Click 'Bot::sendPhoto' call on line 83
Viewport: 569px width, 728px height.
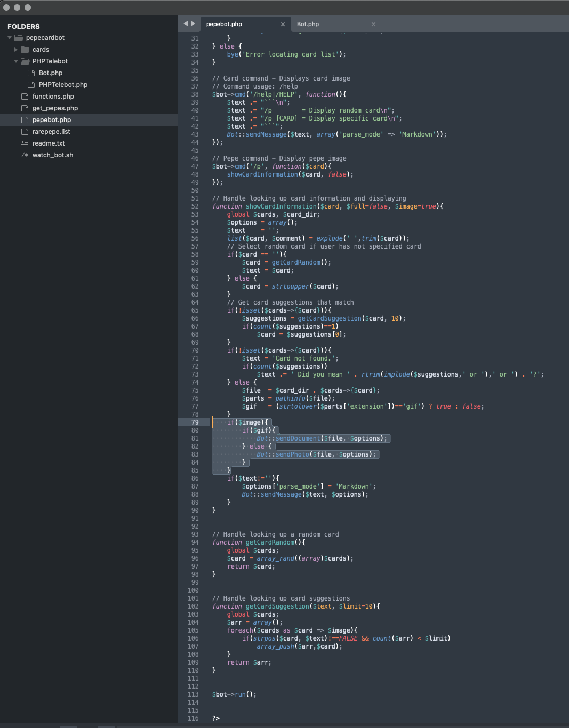click(x=283, y=454)
